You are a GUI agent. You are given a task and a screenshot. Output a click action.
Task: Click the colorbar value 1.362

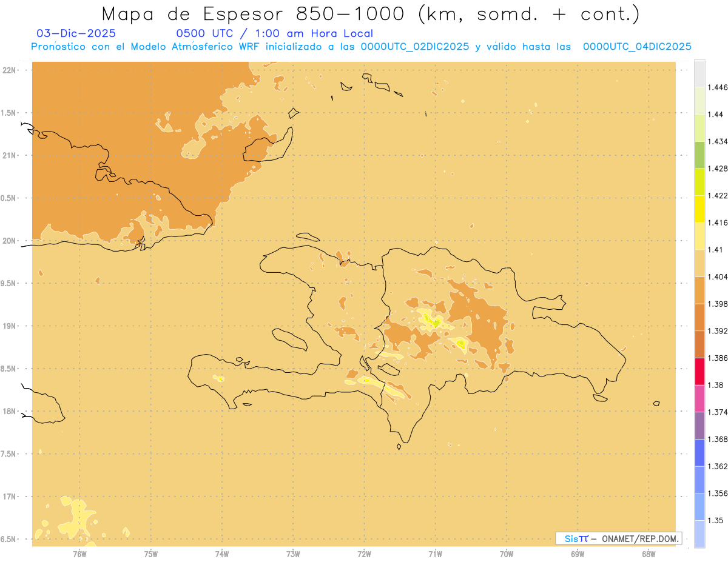[x=718, y=466]
